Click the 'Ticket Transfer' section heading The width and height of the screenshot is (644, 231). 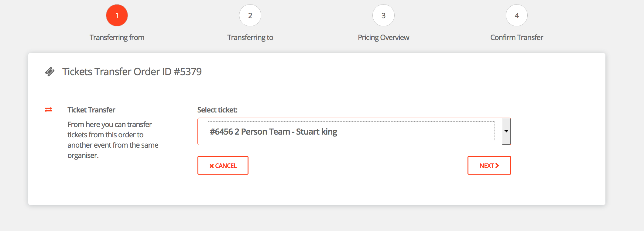91,110
